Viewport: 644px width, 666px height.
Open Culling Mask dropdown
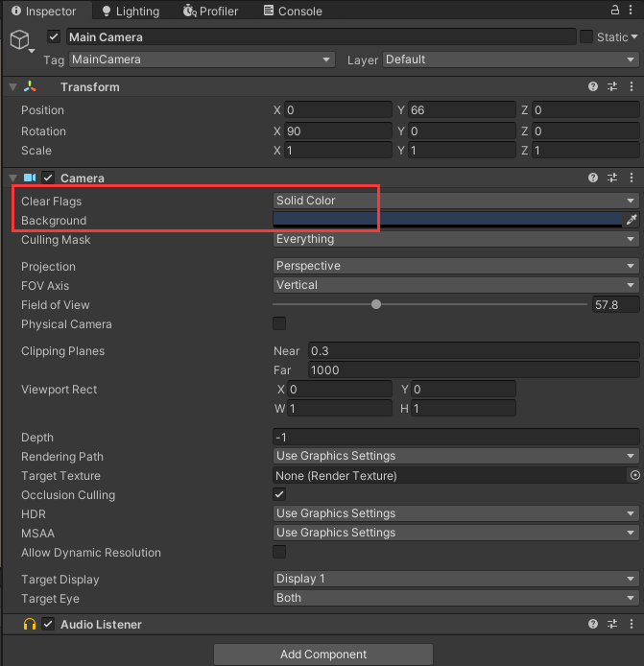click(x=456, y=239)
